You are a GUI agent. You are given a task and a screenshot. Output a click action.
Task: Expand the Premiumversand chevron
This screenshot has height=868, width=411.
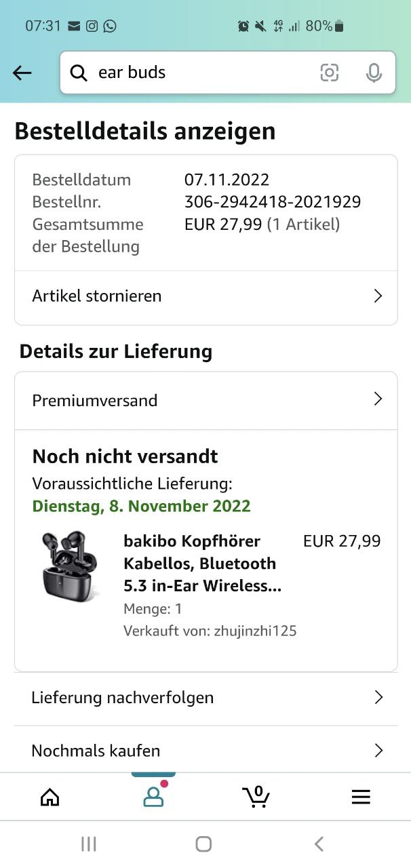(x=378, y=399)
